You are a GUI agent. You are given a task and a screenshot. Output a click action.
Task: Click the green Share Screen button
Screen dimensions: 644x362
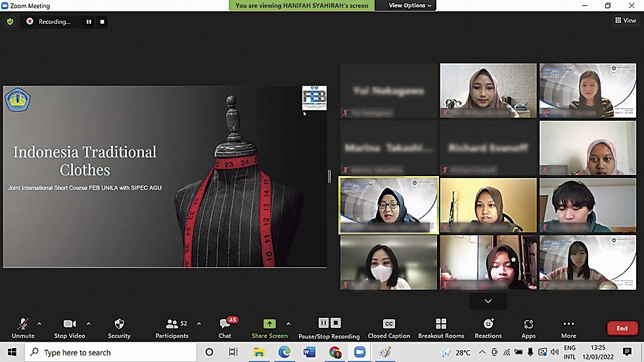pyautogui.click(x=269, y=328)
